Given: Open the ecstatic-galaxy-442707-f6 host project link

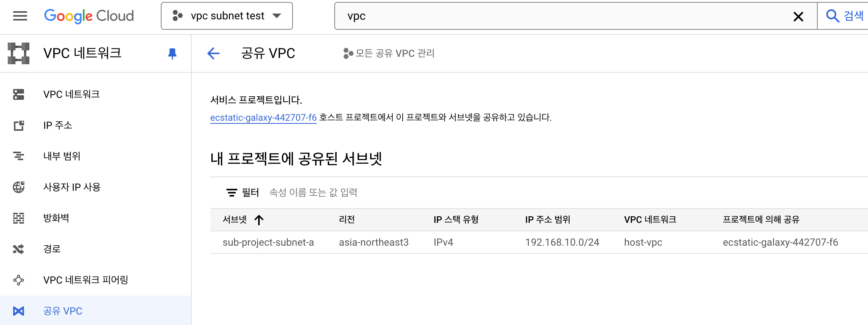Looking at the screenshot, I should (263, 118).
